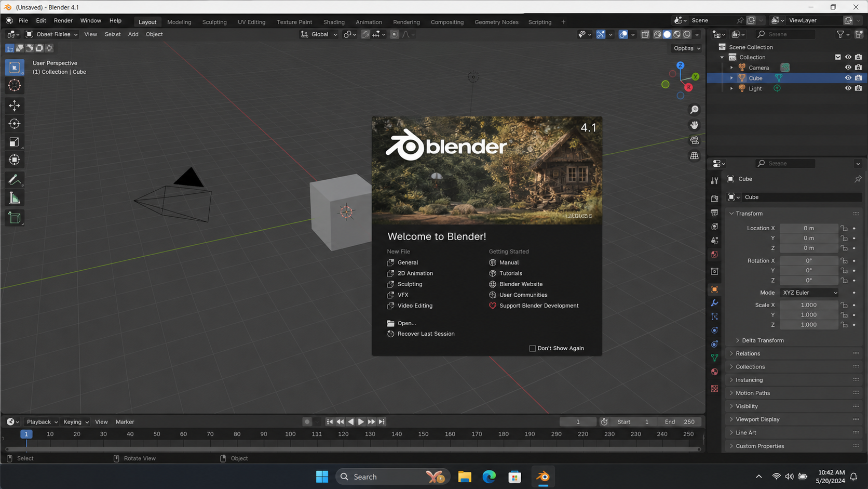Open the Render menu

coord(63,21)
